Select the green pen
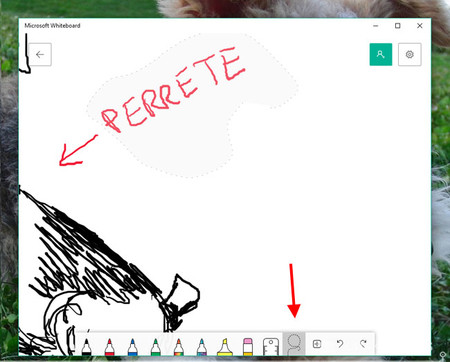450x362 pixels. click(155, 347)
